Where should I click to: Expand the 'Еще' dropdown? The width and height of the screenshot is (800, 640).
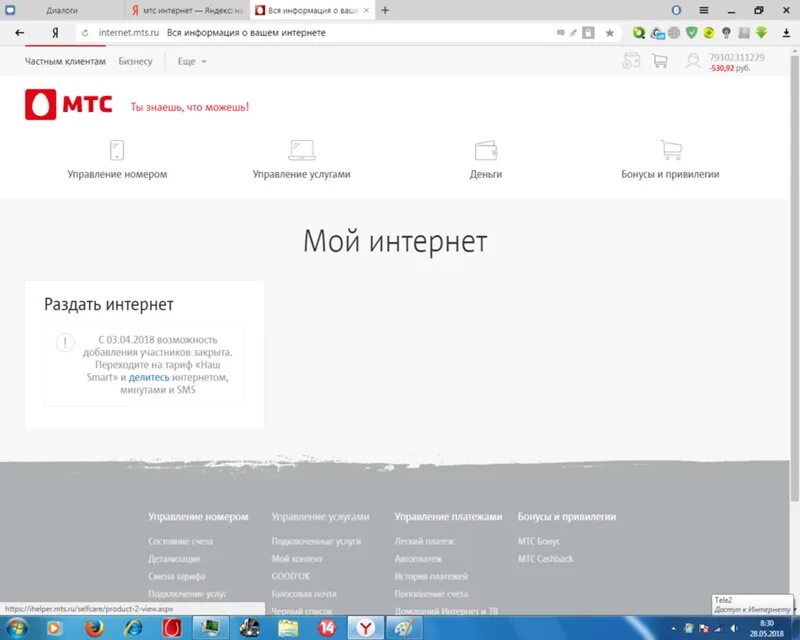[x=192, y=61]
